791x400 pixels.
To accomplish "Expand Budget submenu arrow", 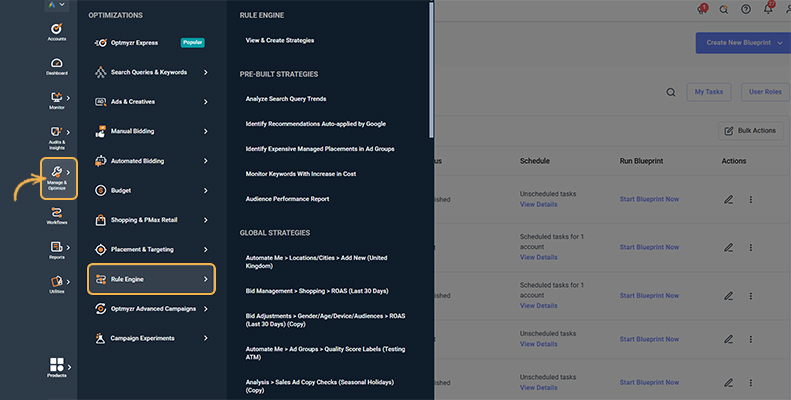I will point(205,191).
